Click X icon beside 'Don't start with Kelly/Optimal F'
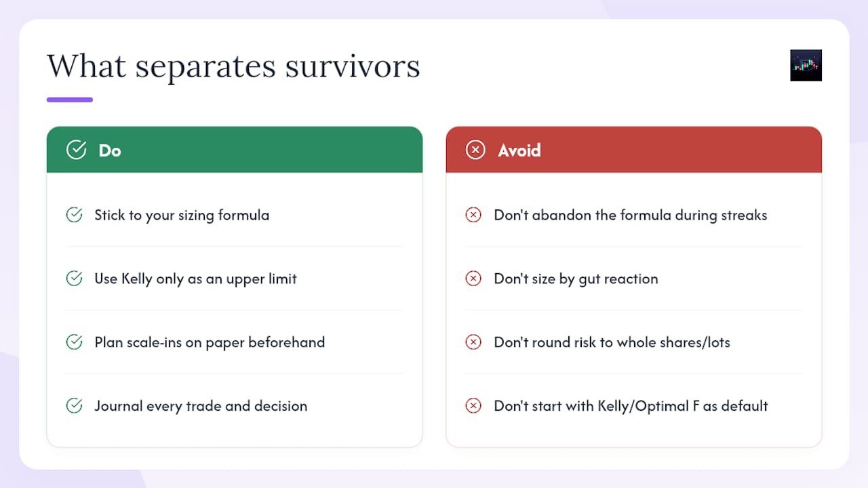Screen dimensions: 868x488 pyautogui.click(x=473, y=406)
